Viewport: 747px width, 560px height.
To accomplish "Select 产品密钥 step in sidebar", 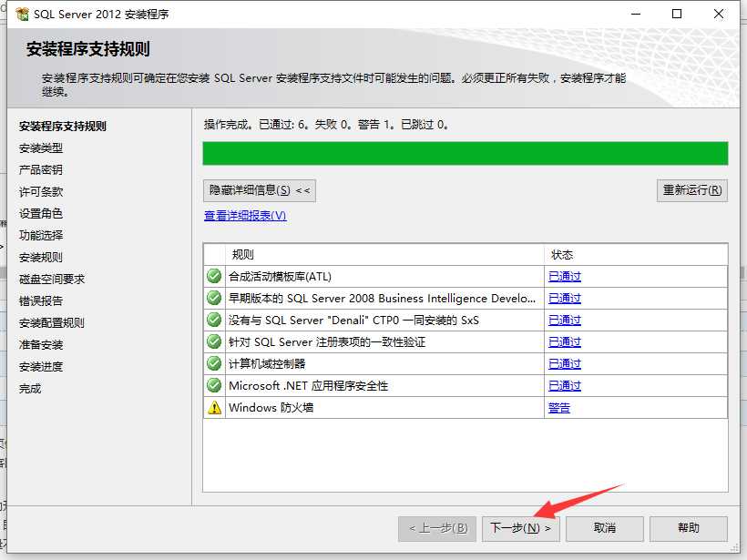I will click(x=41, y=170).
